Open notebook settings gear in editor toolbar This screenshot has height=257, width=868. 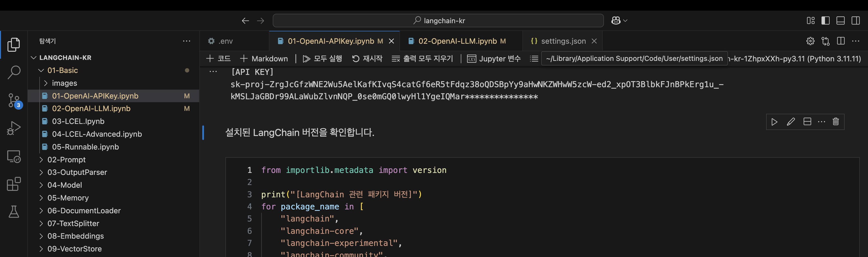[x=810, y=41]
